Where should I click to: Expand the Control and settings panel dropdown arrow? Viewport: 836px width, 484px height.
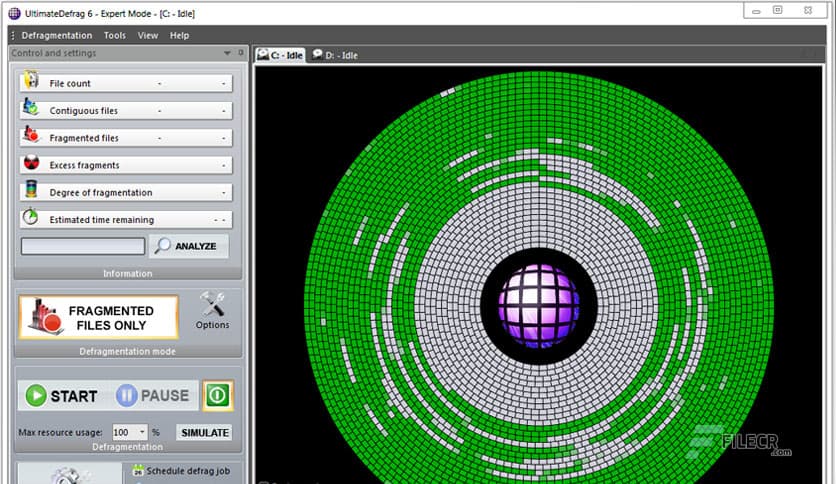(227, 53)
